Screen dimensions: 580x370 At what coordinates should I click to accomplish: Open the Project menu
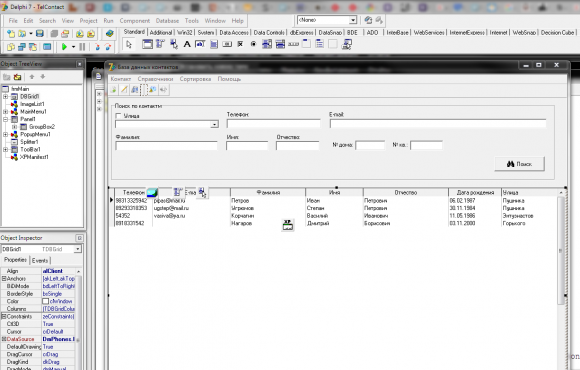coord(89,21)
